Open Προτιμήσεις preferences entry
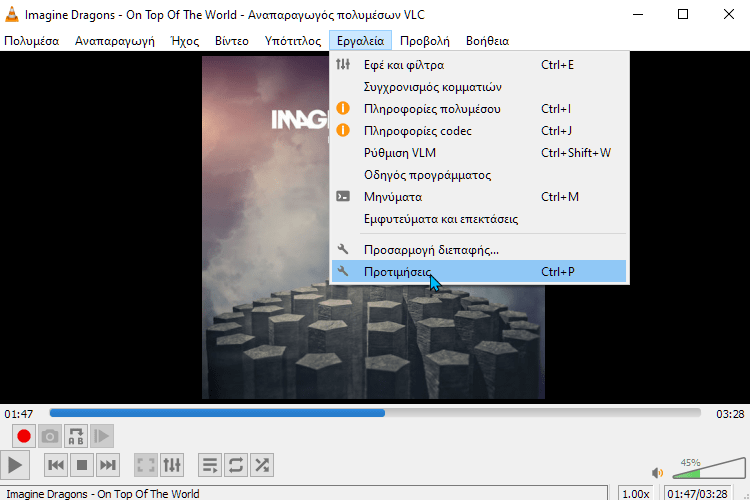Image resolution: width=750 pixels, height=500 pixels. [479, 271]
